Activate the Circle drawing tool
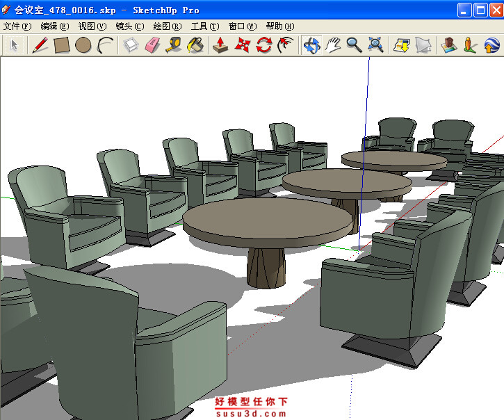Image resolution: width=504 pixels, height=420 pixels. pos(83,45)
